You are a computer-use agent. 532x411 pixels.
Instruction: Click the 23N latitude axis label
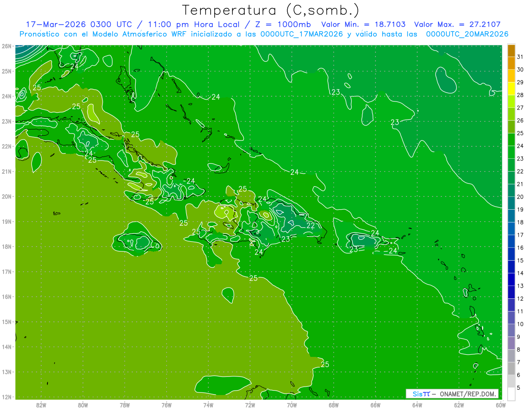pyautogui.click(x=6, y=121)
